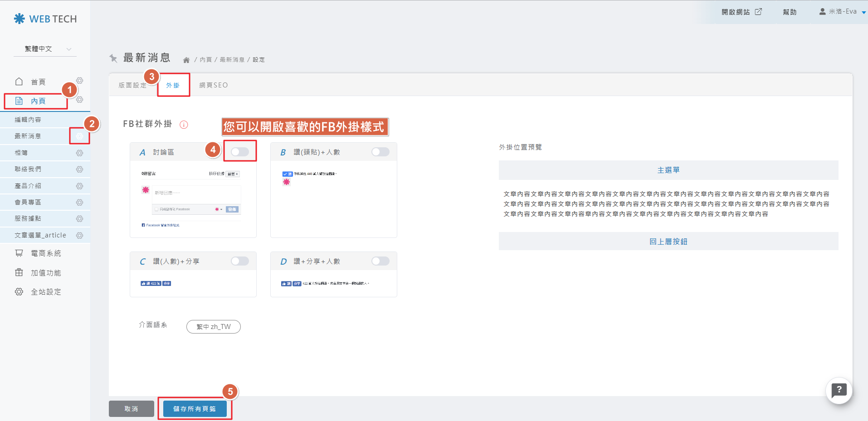Open 開啟網站 external link
The width and height of the screenshot is (868, 421).
pyautogui.click(x=741, y=12)
